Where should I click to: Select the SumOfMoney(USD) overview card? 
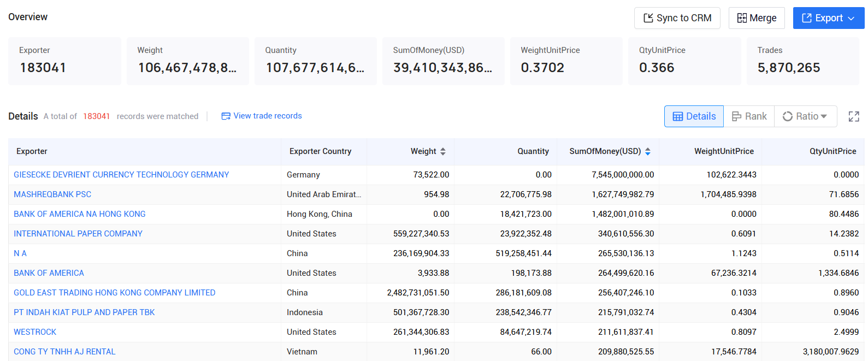coord(443,61)
